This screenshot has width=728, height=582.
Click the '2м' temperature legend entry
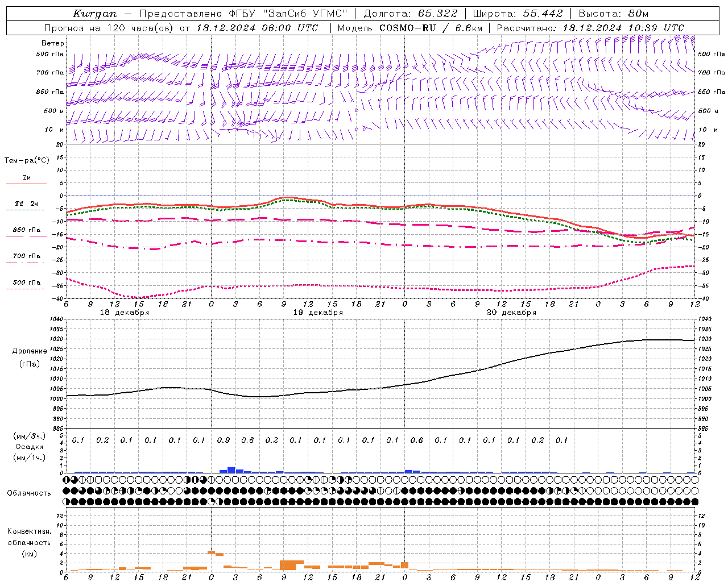click(x=27, y=178)
